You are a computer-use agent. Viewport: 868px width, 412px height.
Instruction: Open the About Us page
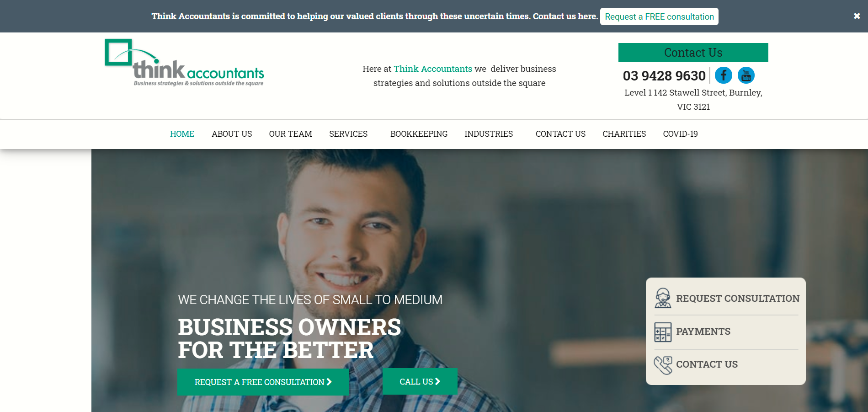(x=232, y=134)
